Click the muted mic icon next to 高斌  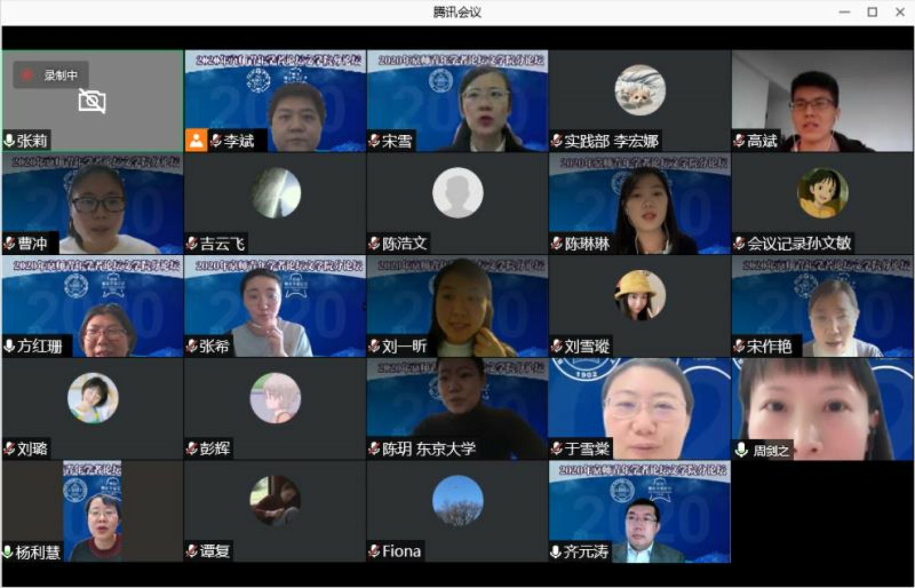[x=739, y=141]
